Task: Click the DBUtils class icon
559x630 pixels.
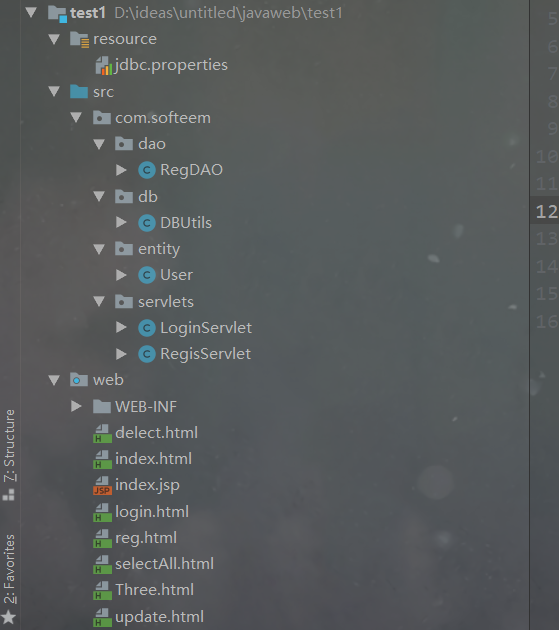Action: click(147, 223)
